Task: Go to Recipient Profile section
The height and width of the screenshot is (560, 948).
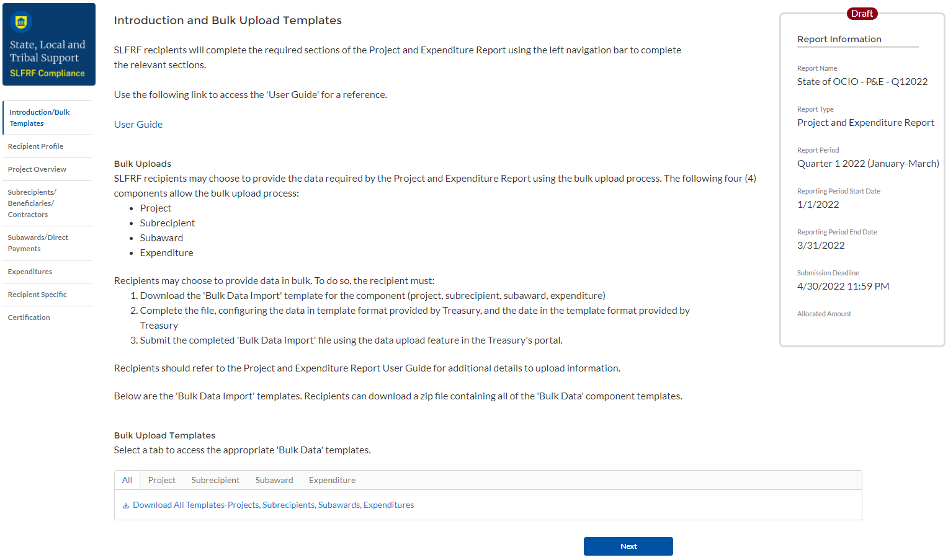Action: point(36,146)
